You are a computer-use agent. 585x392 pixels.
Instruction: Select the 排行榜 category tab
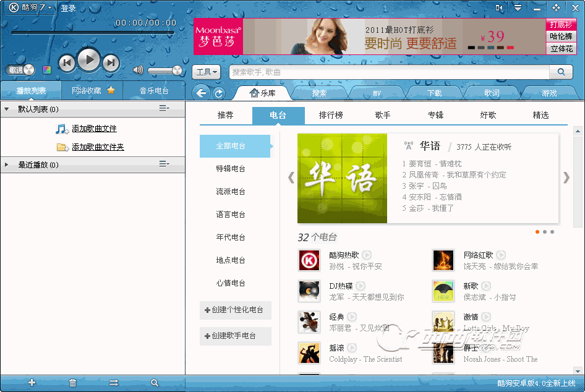331,115
